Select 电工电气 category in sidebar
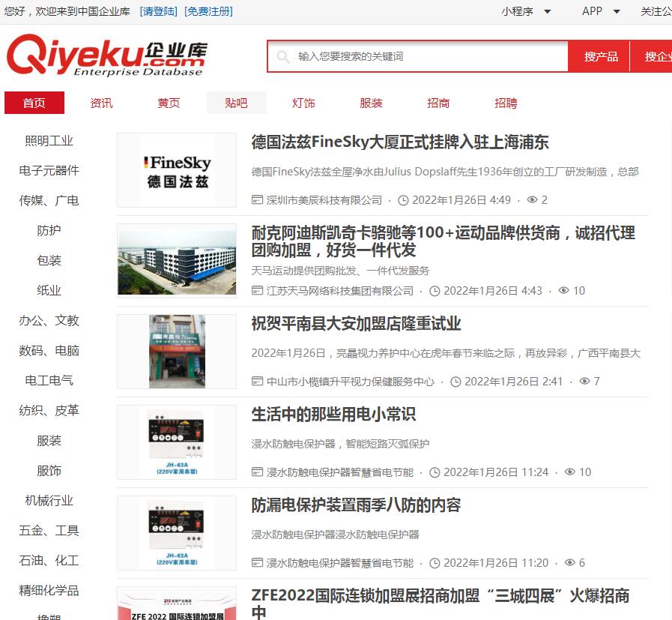The height and width of the screenshot is (620, 672). click(x=49, y=380)
